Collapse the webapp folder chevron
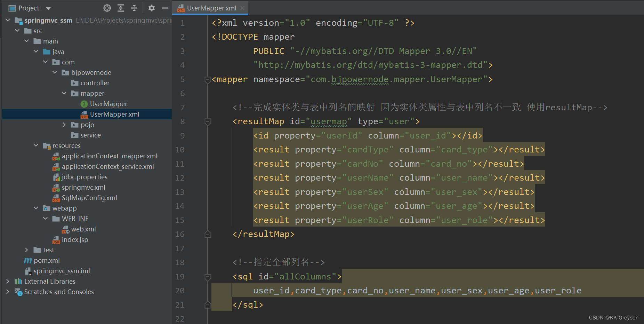Screen dimensions: 644x324 coord(36,208)
